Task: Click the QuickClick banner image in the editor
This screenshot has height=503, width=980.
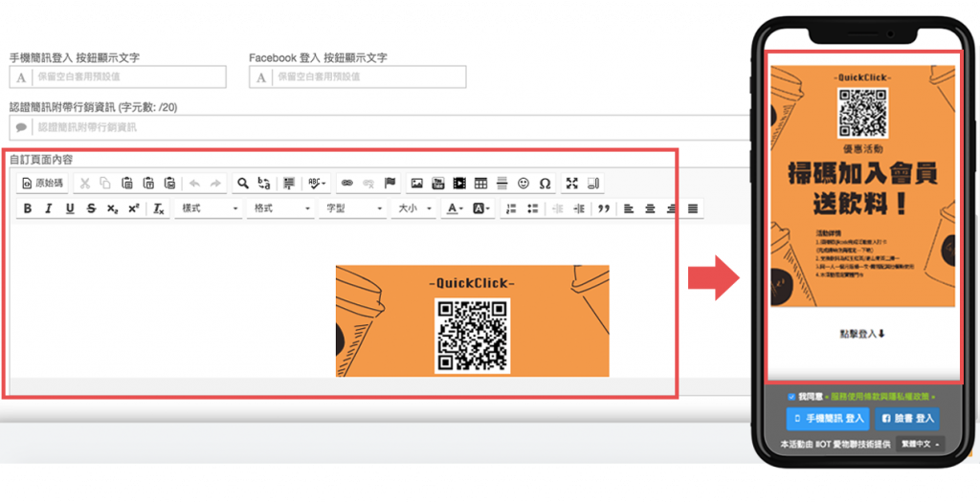Action: click(472, 320)
